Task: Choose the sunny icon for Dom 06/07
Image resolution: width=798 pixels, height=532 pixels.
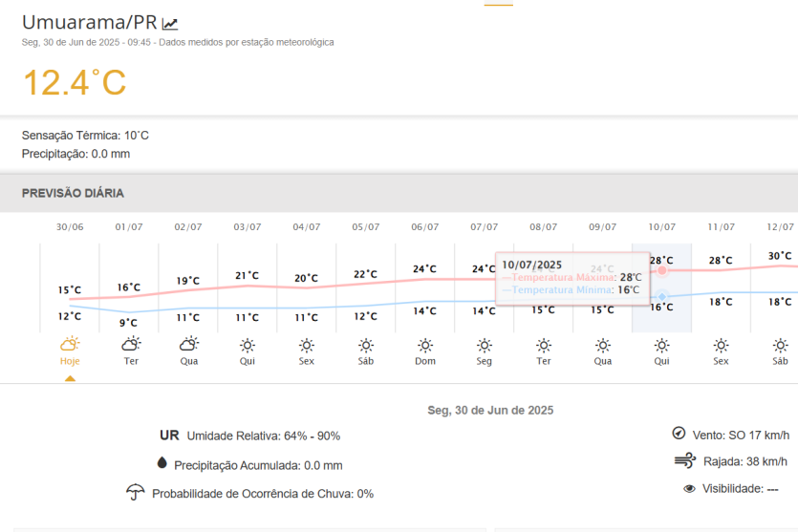Action: click(x=425, y=345)
